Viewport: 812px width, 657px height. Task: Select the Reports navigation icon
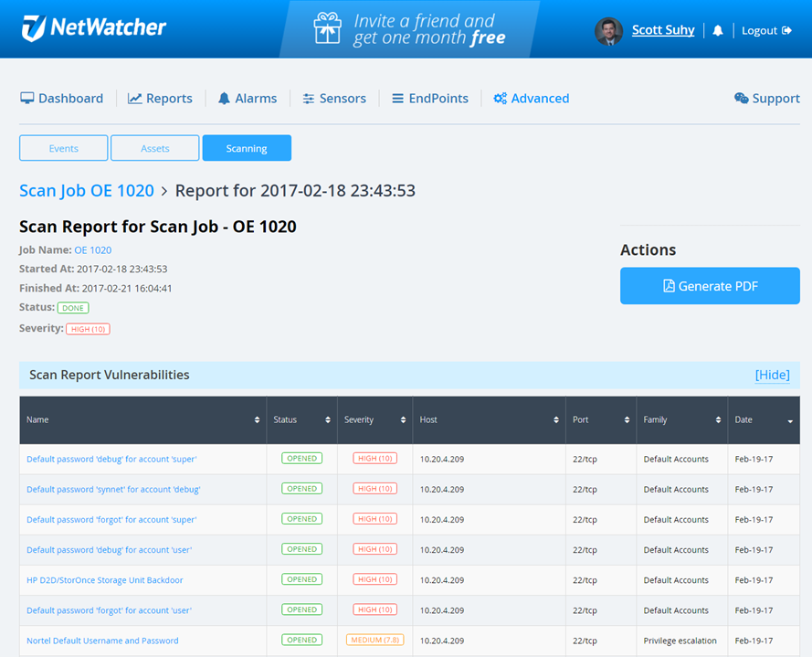pos(135,98)
